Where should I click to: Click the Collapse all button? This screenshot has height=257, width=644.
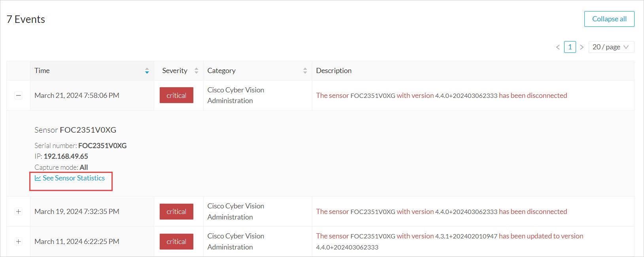pyautogui.click(x=609, y=19)
